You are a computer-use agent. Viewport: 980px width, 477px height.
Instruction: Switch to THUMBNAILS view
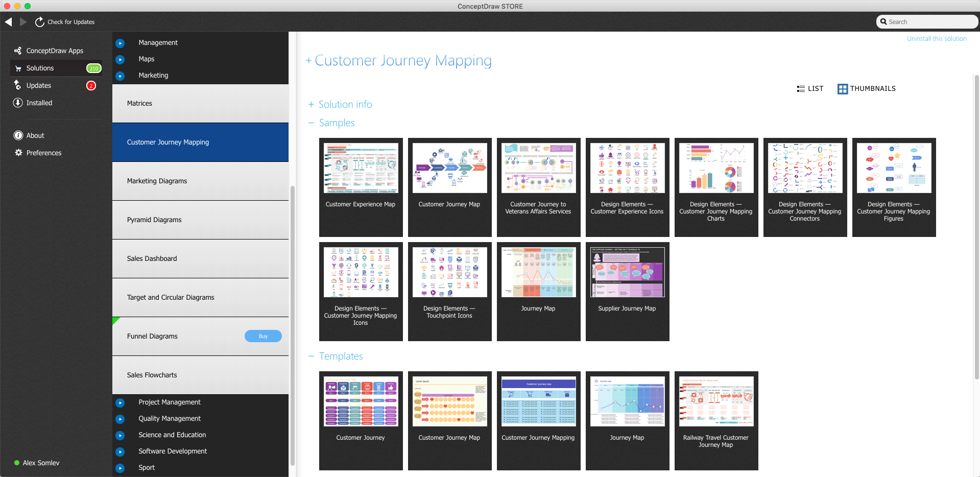pos(867,89)
